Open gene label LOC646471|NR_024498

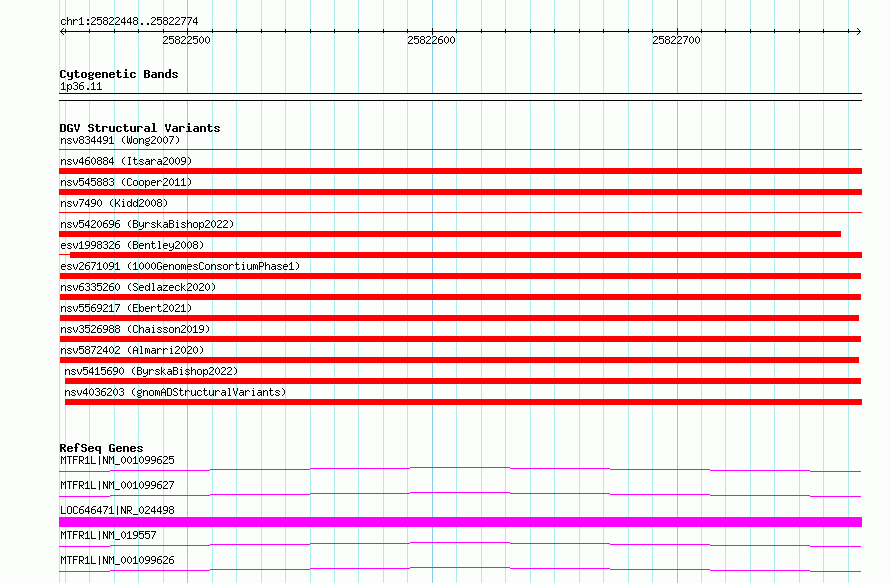click(x=117, y=510)
